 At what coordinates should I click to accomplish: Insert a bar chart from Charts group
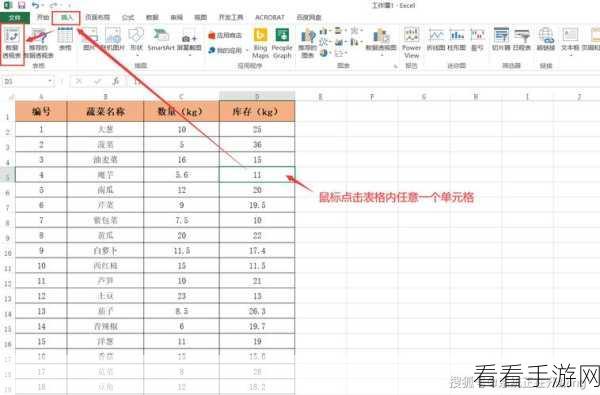[339, 31]
